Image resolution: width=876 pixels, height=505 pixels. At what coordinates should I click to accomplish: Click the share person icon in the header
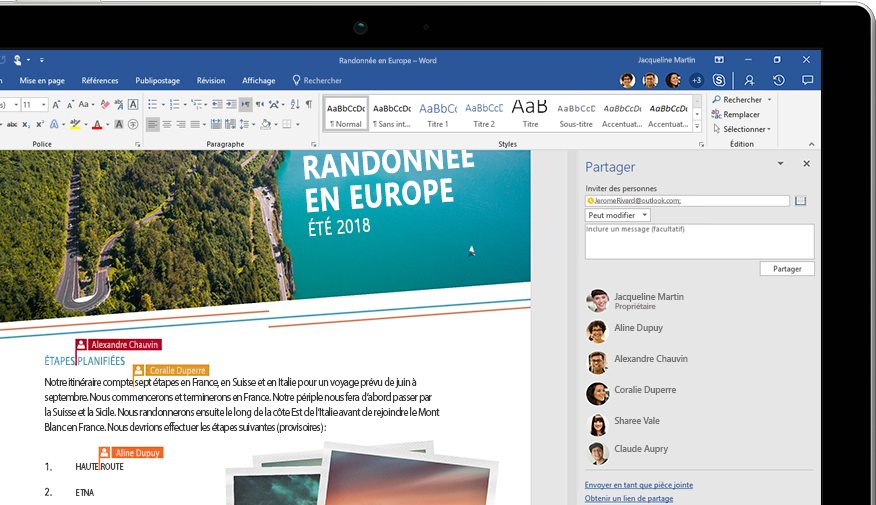click(x=749, y=80)
